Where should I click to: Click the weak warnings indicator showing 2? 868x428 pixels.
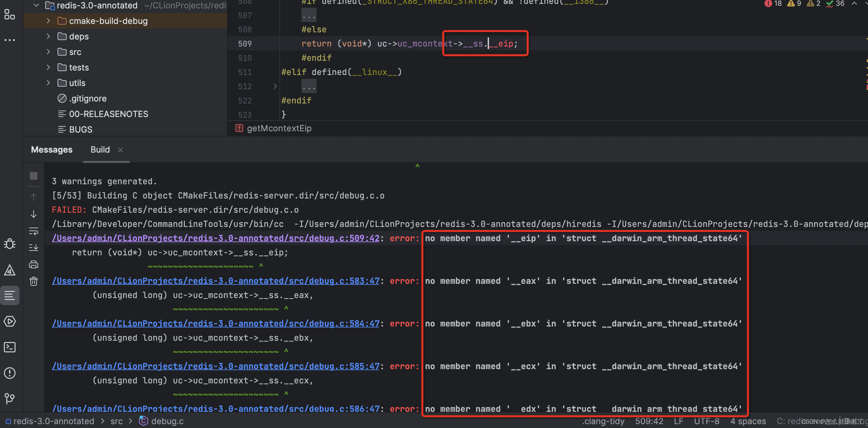[813, 3]
